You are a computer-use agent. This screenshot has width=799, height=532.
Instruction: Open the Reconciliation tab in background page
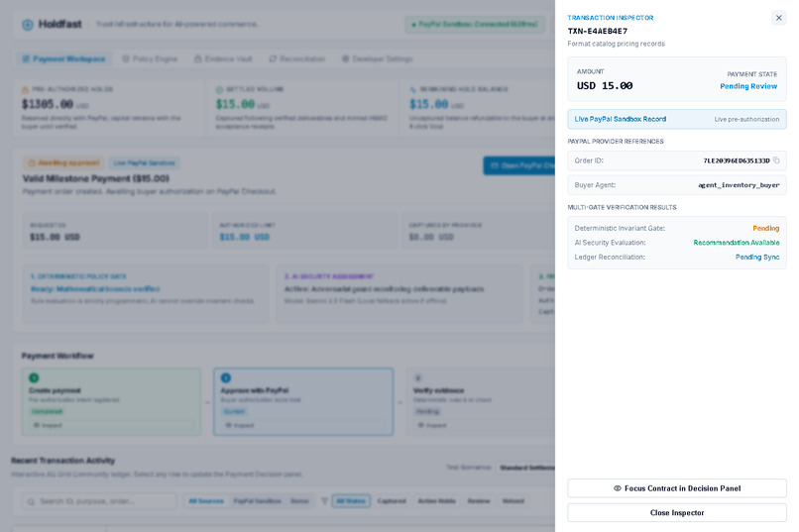coord(297,59)
